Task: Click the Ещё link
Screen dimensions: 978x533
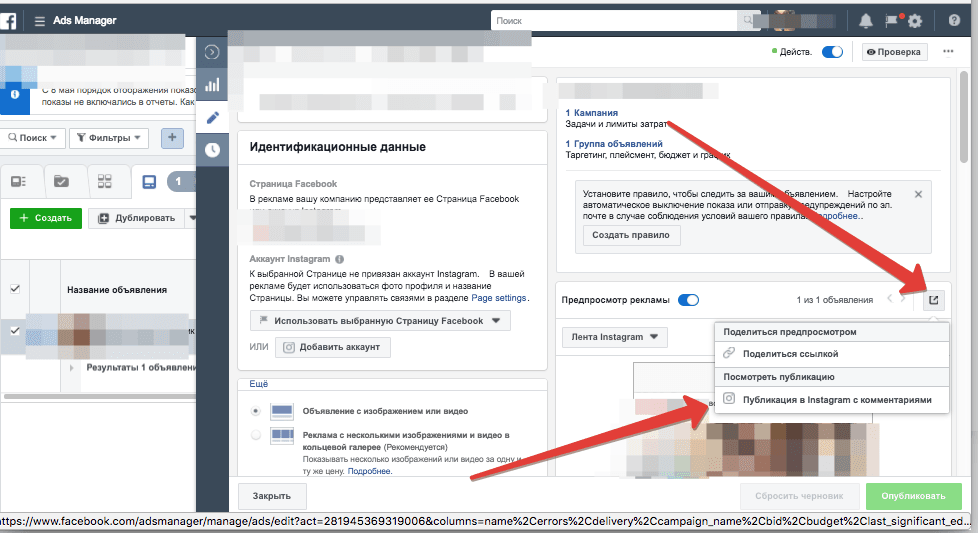Action: point(258,384)
